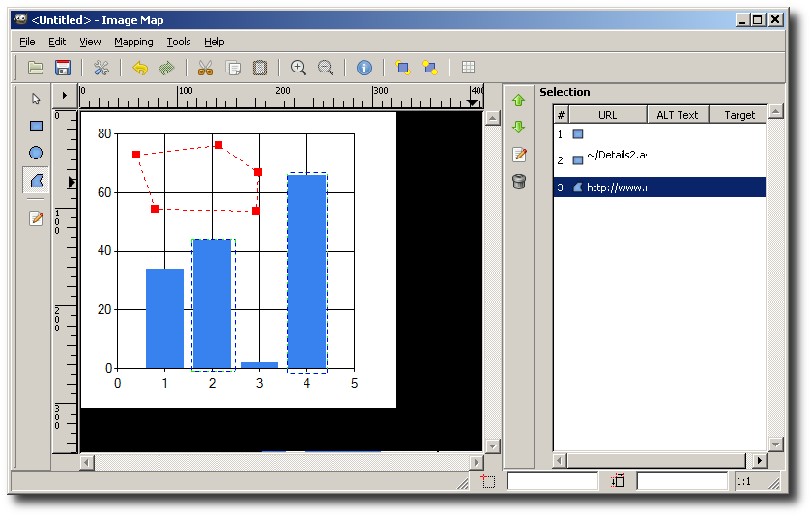Viewport: 812px width, 517px height.
Task: Edit area with pencil icon in selection panel
Action: click(x=519, y=155)
